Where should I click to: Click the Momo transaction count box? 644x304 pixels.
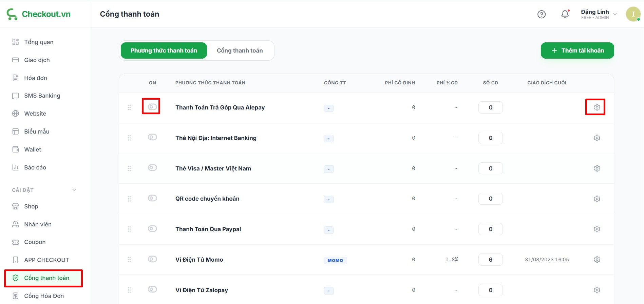tap(490, 260)
